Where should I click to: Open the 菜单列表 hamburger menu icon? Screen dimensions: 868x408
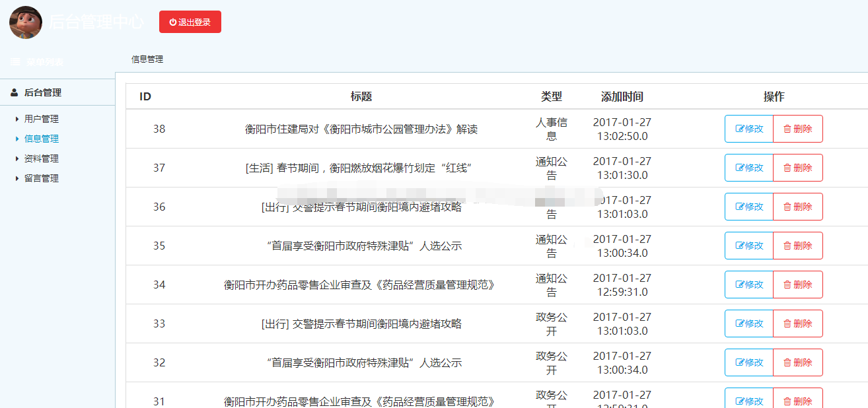click(x=15, y=62)
